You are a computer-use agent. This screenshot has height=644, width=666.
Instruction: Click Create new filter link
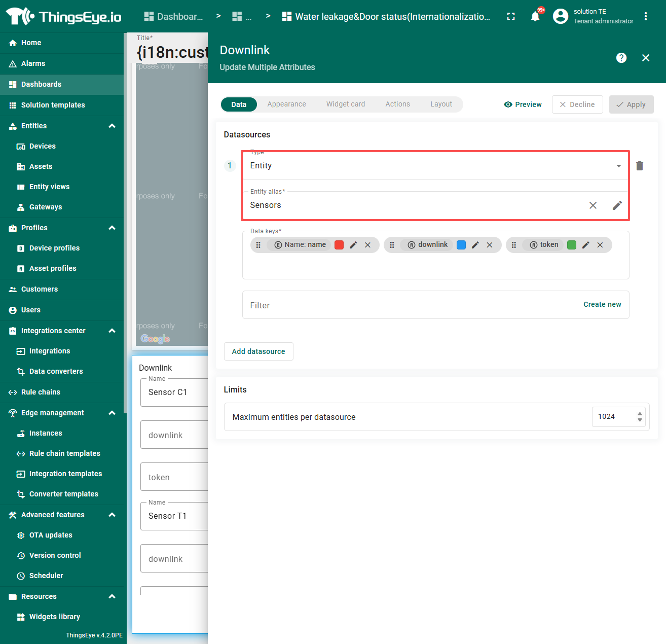coord(602,304)
